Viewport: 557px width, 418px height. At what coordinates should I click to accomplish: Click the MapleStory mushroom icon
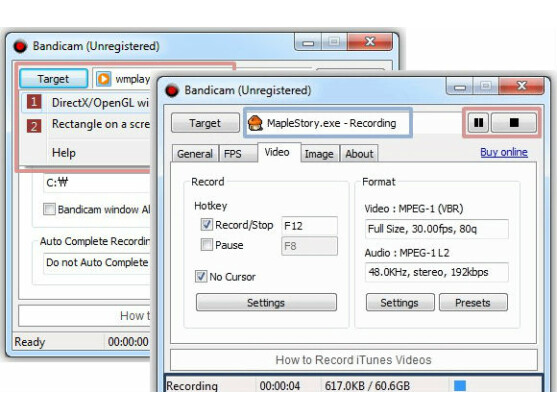255,123
